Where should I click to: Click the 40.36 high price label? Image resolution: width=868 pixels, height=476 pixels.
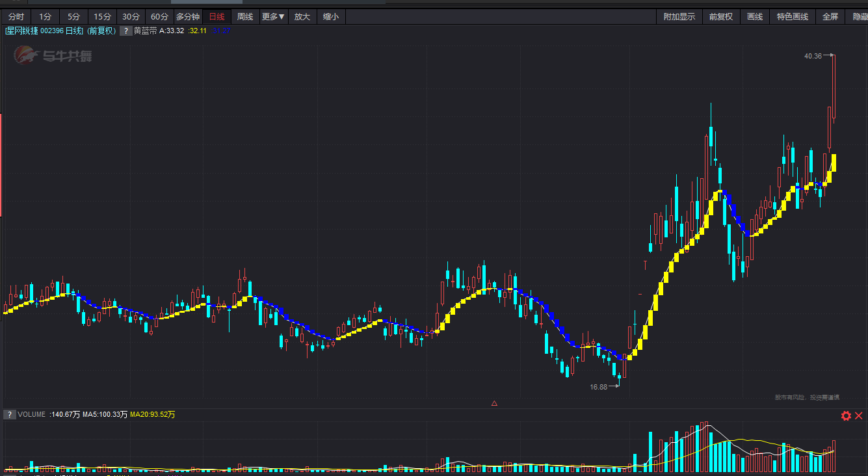click(x=813, y=56)
